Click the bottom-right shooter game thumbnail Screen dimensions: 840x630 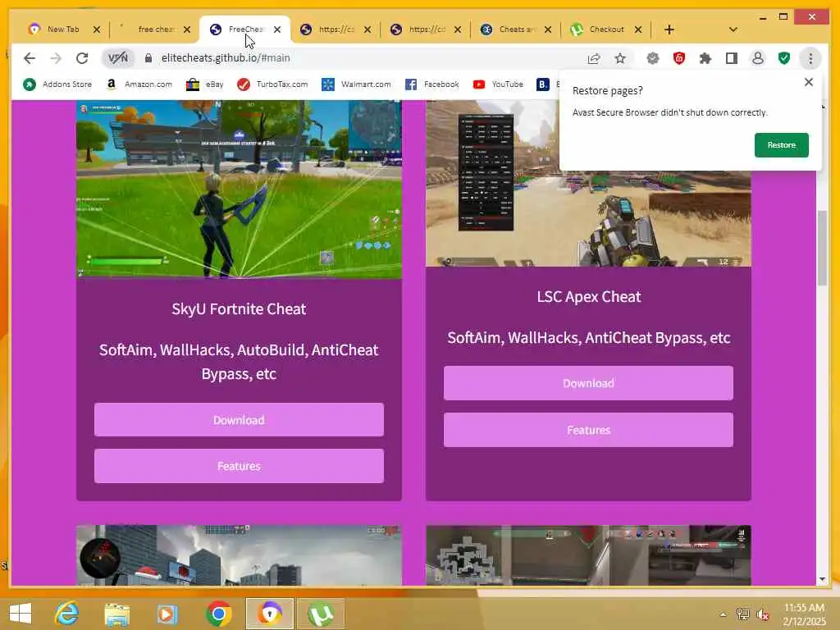coord(588,555)
